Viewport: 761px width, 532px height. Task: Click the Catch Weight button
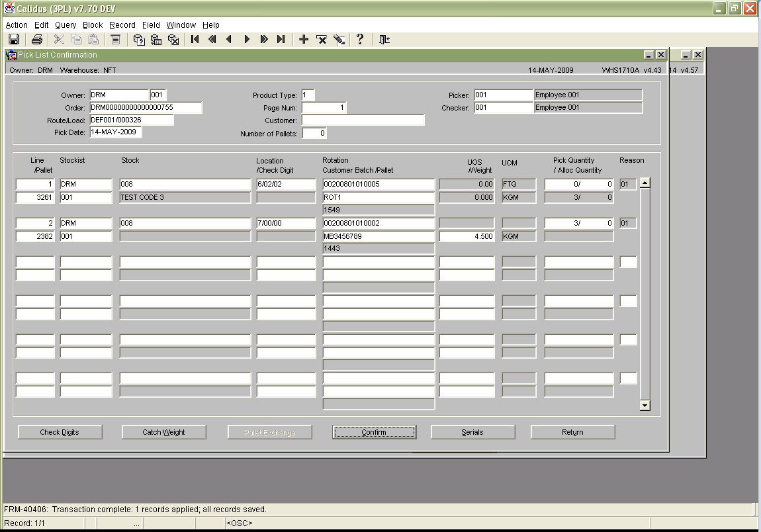point(163,432)
